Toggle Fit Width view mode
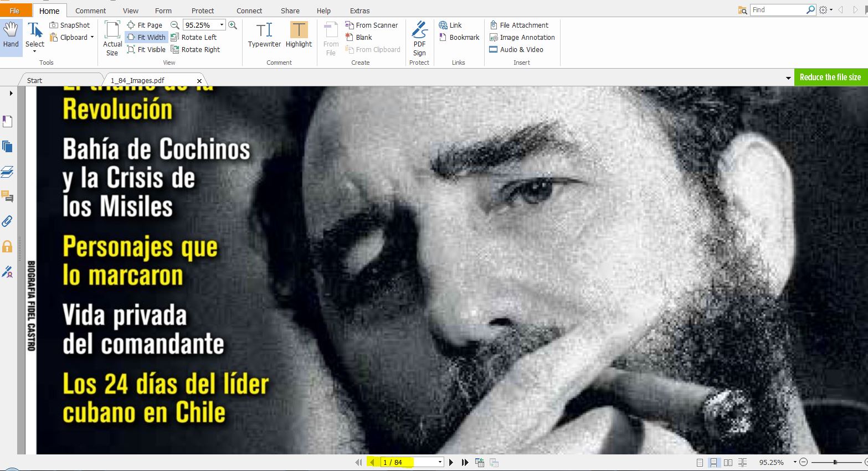Viewport: 868px width, 471px height. tap(147, 37)
